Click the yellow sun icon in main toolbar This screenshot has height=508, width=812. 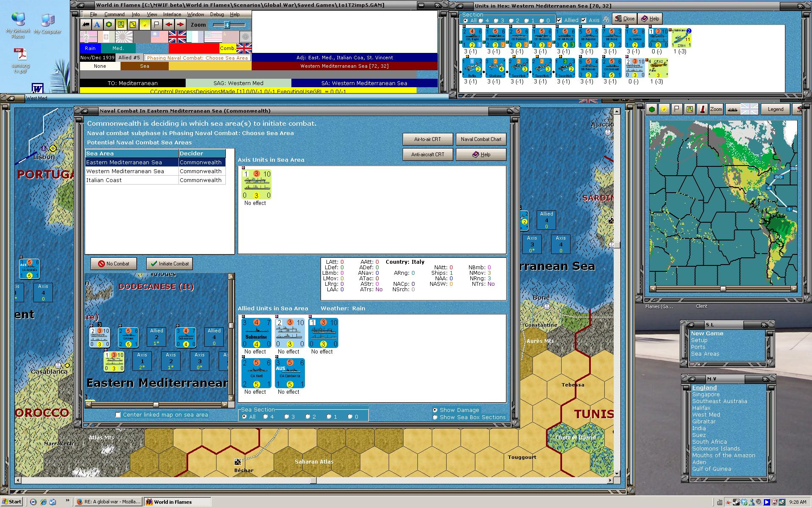(145, 25)
